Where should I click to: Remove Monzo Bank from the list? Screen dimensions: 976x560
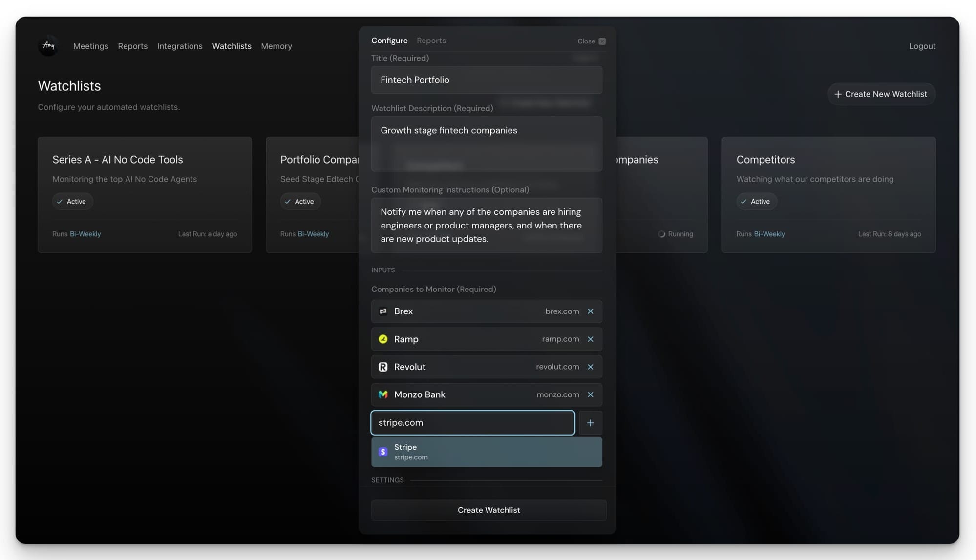(x=590, y=394)
